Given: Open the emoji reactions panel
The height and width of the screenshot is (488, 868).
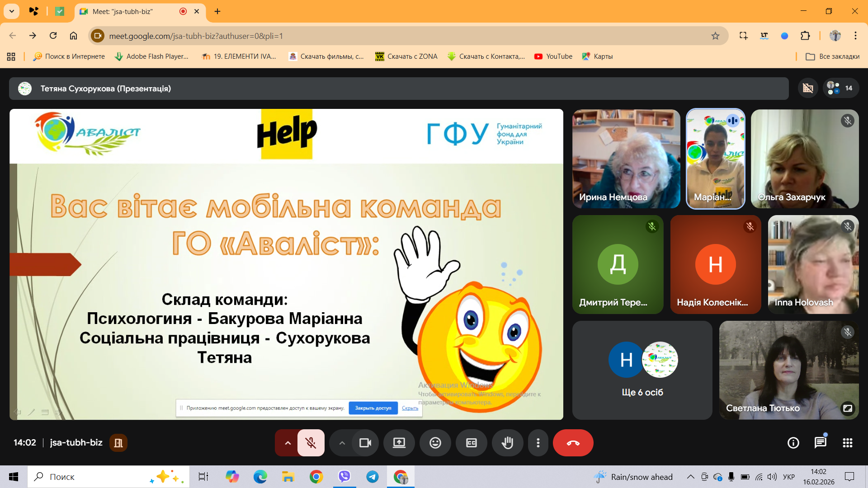Looking at the screenshot, I should click(x=435, y=443).
